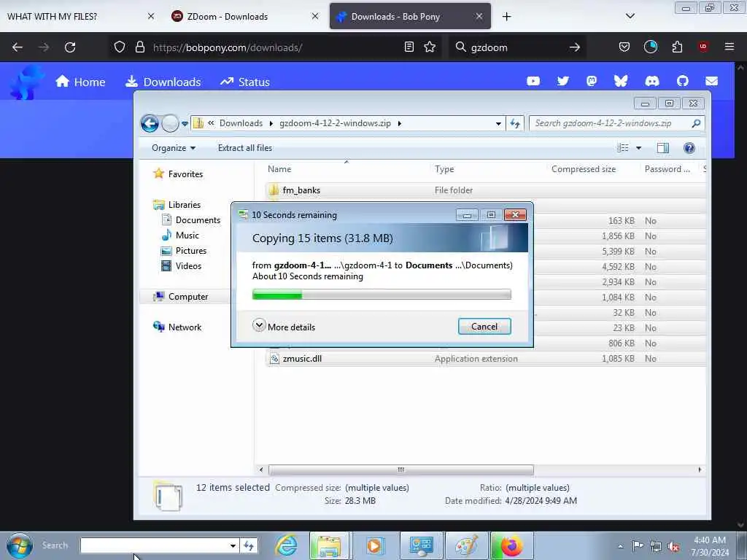The height and width of the screenshot is (560, 747).
Task: Open Status in site navigation
Action: tap(245, 82)
